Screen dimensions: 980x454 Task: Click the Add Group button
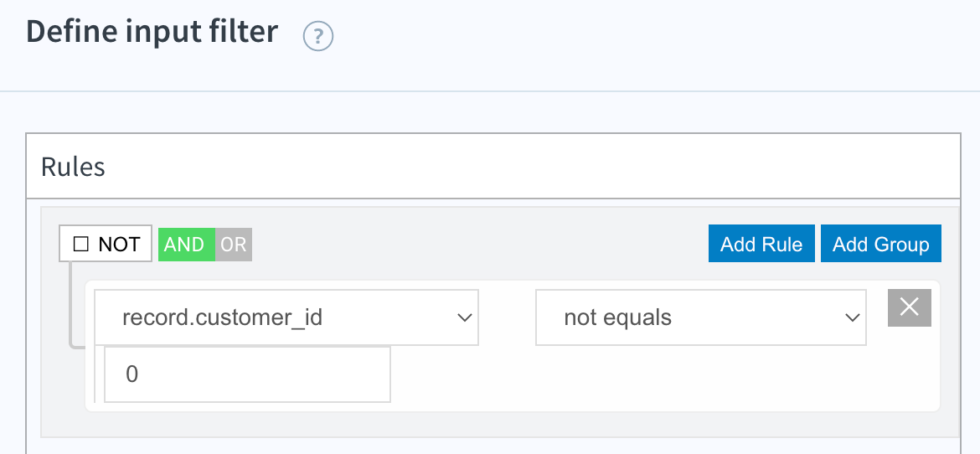[x=880, y=244]
